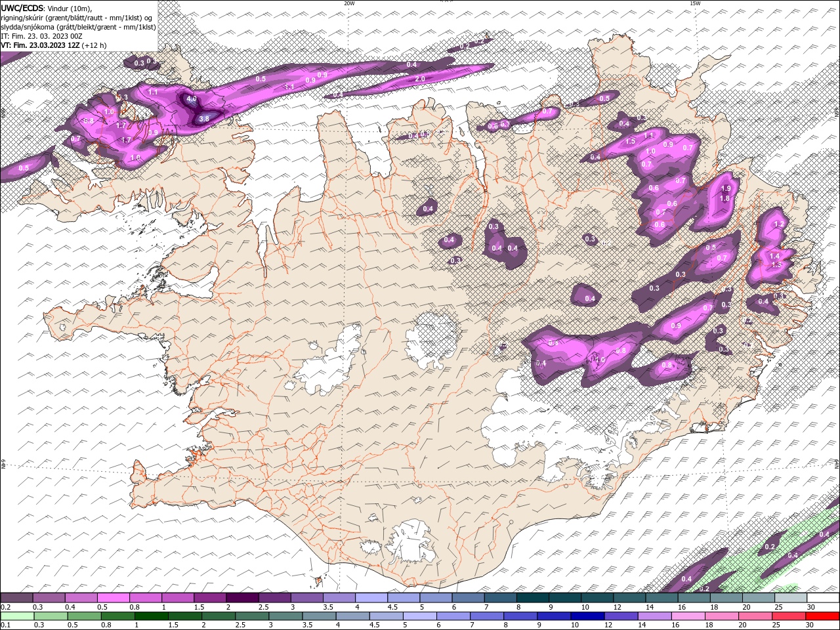Image resolution: width=840 pixels, height=630 pixels.
Task: Click the 'IT: Fim. 23. 03. 2023 00Z' line
Action: [x=41, y=36]
